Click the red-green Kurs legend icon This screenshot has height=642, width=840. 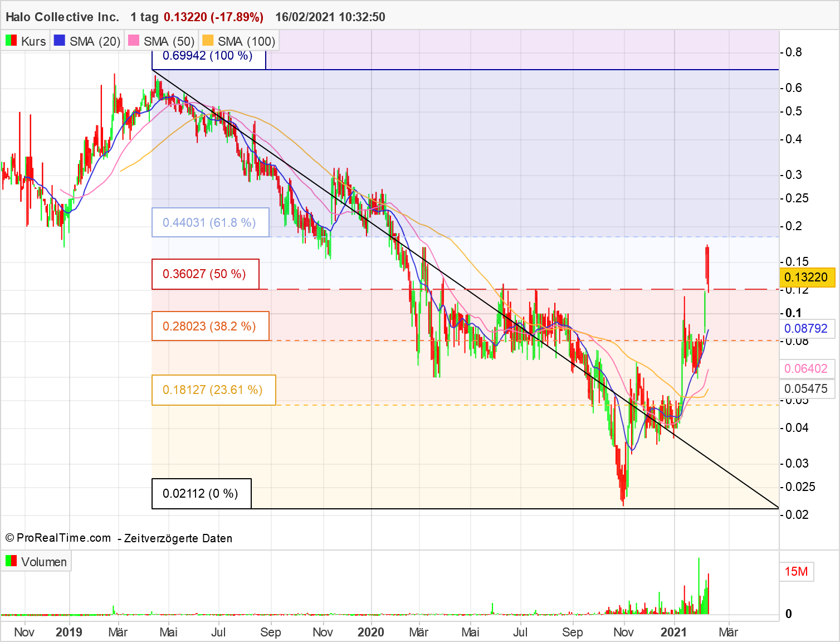pos(11,41)
